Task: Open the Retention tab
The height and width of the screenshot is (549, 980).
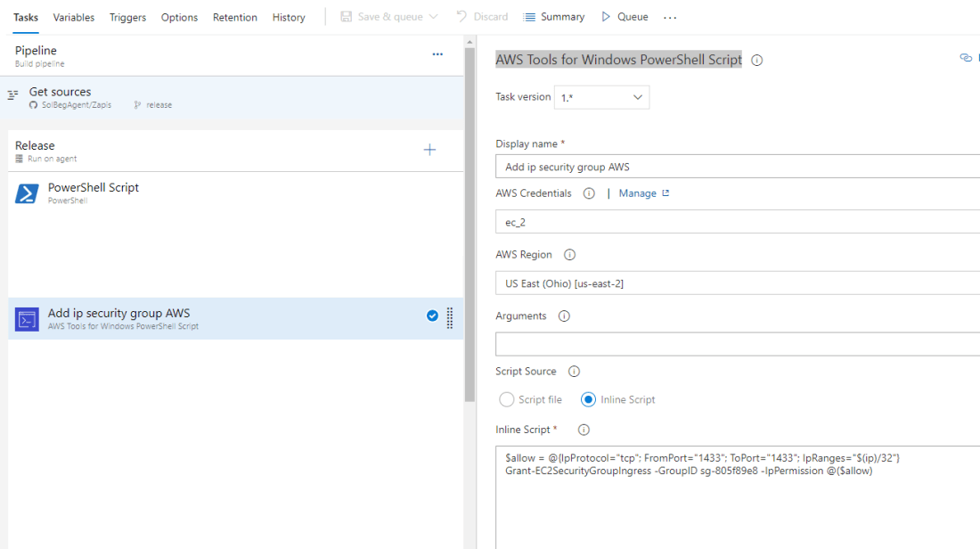Action: pyautogui.click(x=234, y=17)
